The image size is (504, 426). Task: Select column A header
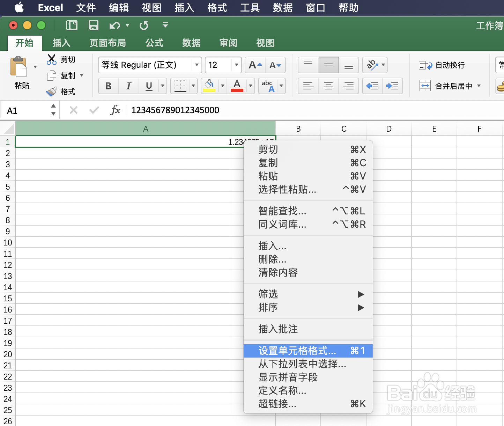[146, 129]
